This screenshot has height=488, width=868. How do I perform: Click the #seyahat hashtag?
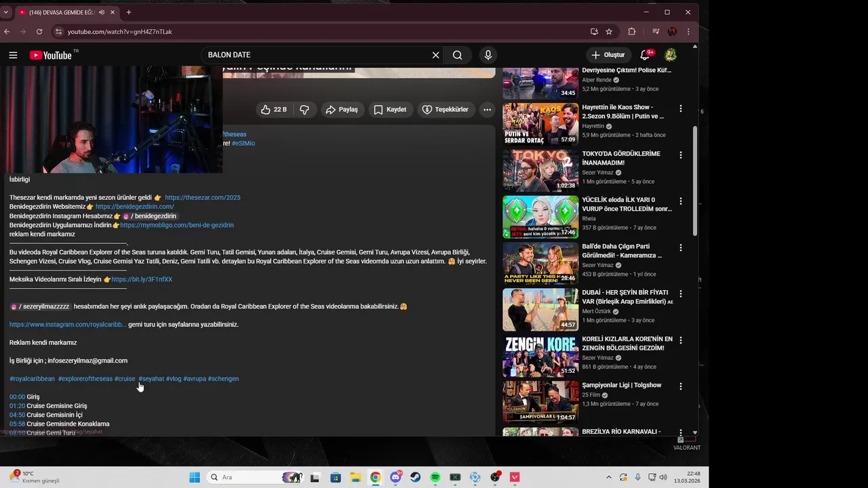point(151,379)
